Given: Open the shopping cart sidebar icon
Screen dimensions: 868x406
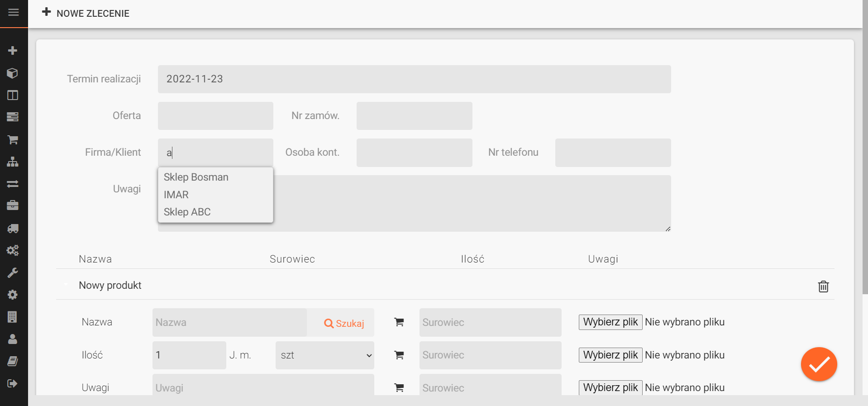Looking at the screenshot, I should (x=13, y=139).
